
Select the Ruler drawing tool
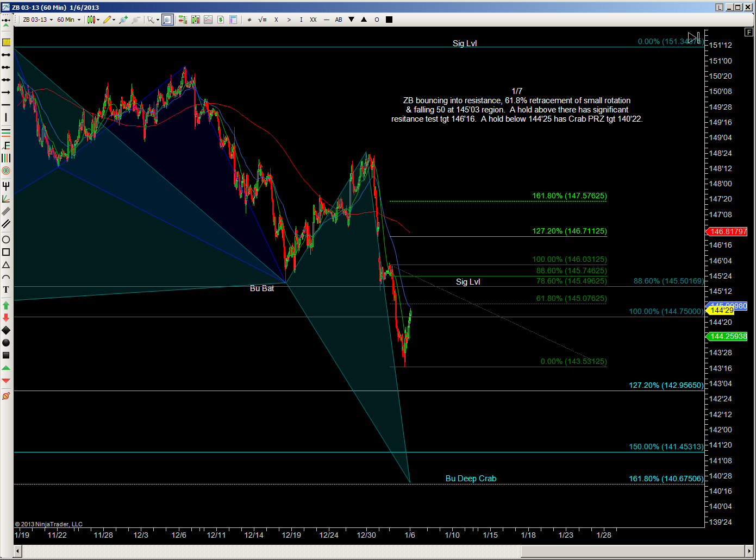tap(6, 42)
